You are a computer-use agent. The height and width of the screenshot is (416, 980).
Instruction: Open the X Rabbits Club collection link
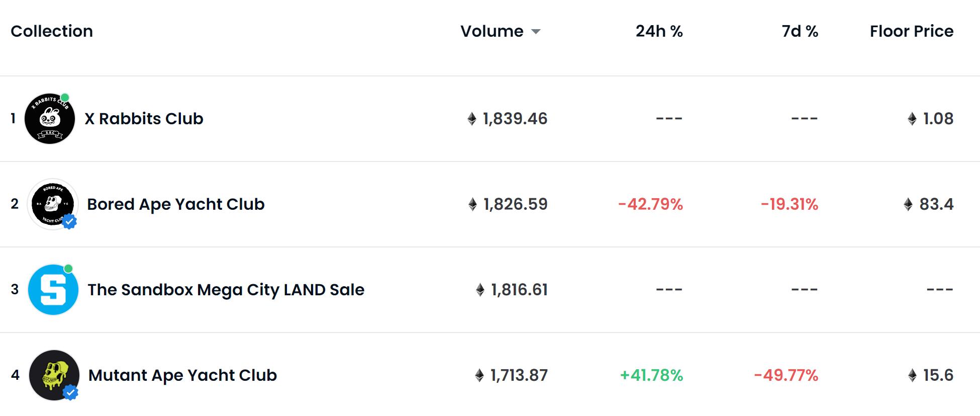[x=144, y=119]
